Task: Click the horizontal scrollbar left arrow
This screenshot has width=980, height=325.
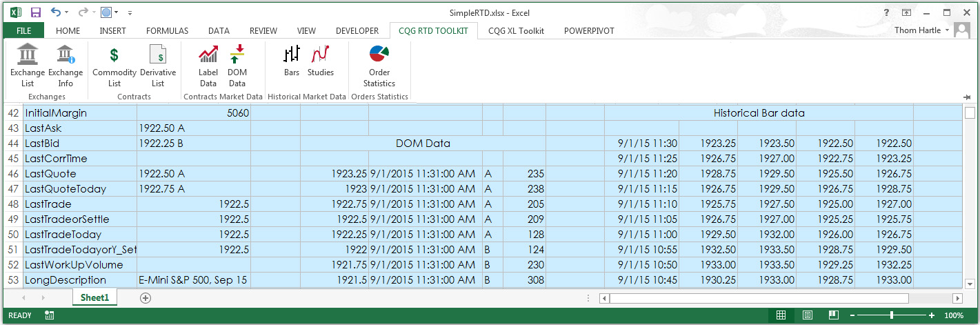Action: pyautogui.click(x=604, y=298)
